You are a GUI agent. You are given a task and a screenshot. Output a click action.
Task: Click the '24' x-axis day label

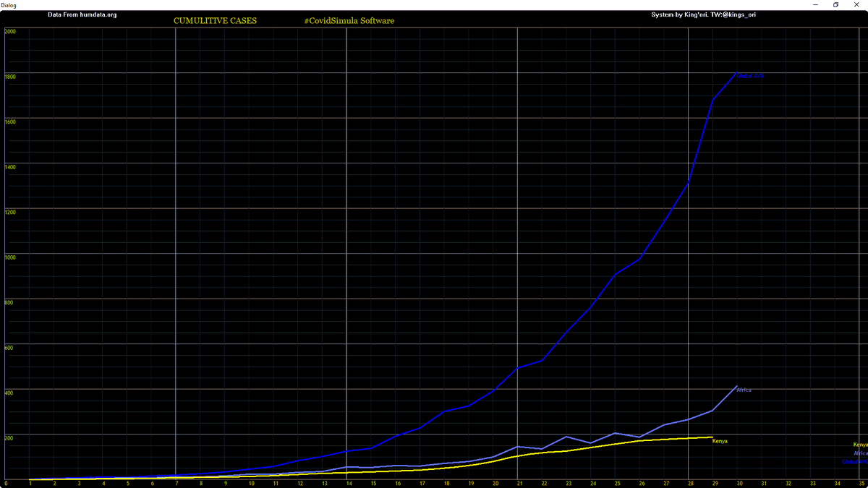click(x=592, y=483)
